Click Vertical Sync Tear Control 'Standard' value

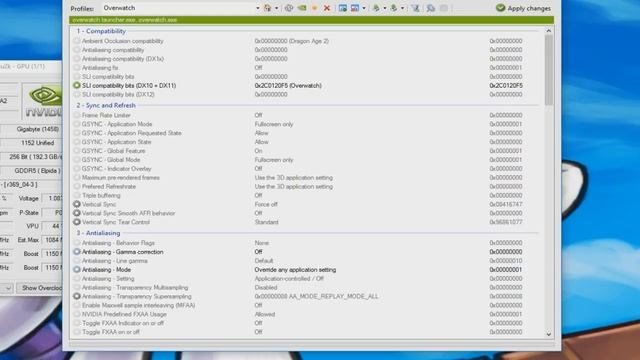coord(267,222)
